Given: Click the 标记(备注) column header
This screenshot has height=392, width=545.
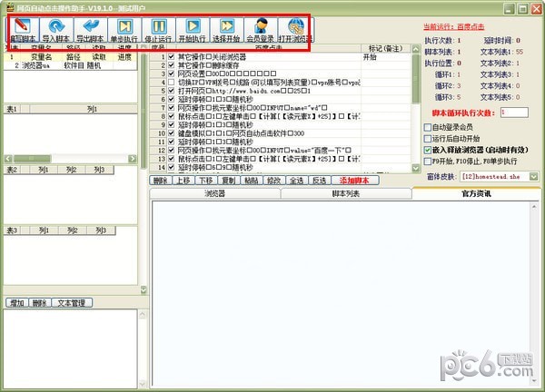Looking at the screenshot, I should (x=386, y=48).
